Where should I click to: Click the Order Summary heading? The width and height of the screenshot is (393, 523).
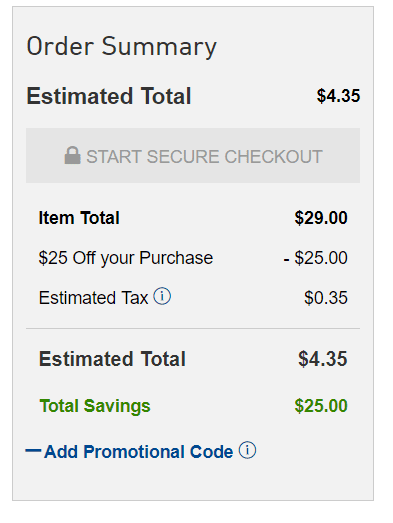click(121, 47)
